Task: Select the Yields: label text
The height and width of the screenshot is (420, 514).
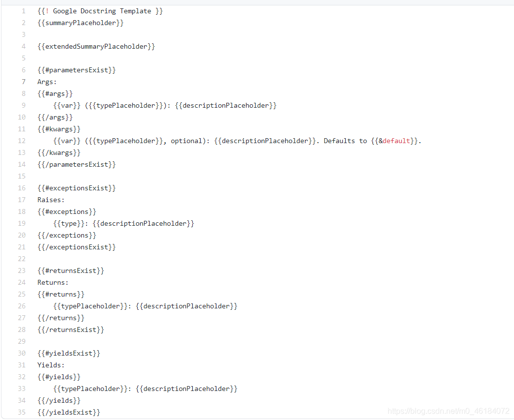Action: click(50, 365)
